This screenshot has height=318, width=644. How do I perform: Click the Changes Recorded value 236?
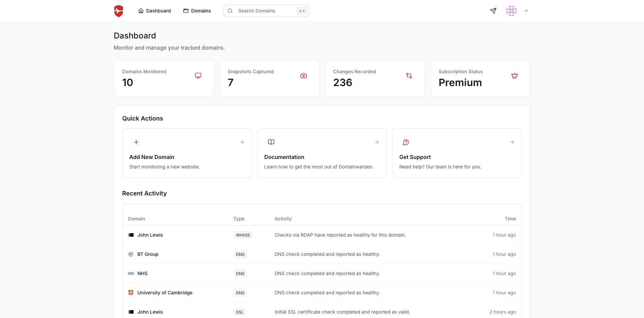343,83
